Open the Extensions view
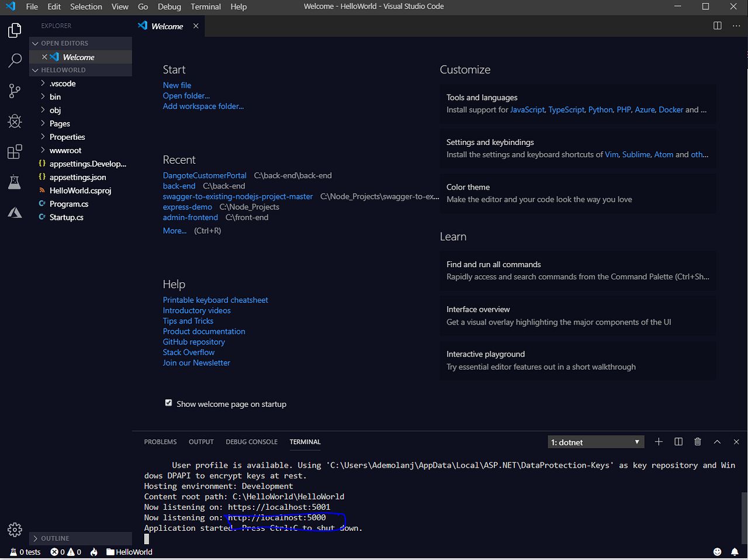 click(x=15, y=151)
